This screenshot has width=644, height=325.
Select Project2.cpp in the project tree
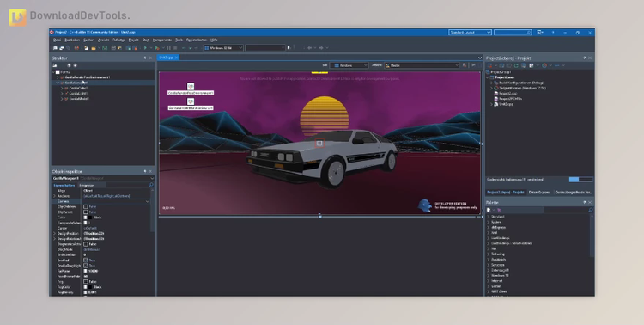[x=508, y=94]
